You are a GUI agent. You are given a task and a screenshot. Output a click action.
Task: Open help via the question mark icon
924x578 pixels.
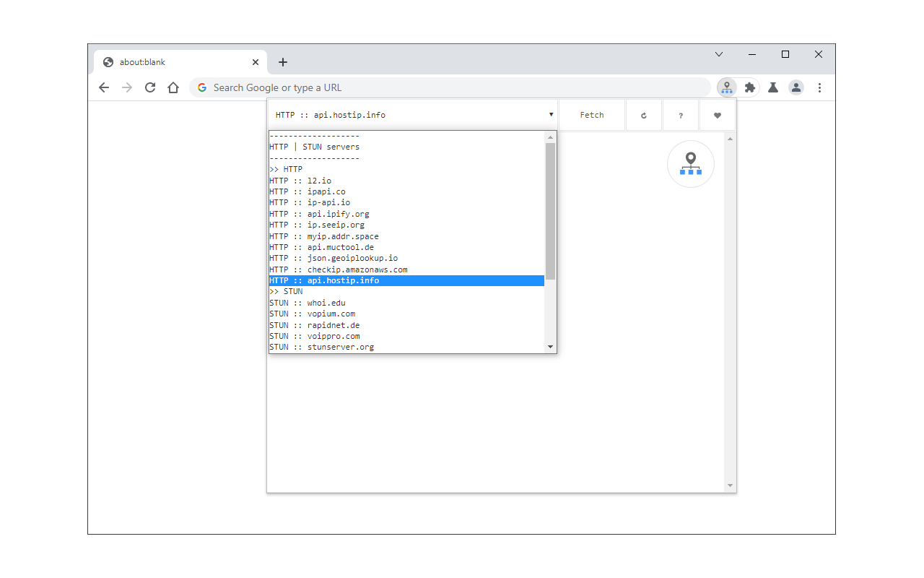coord(681,115)
